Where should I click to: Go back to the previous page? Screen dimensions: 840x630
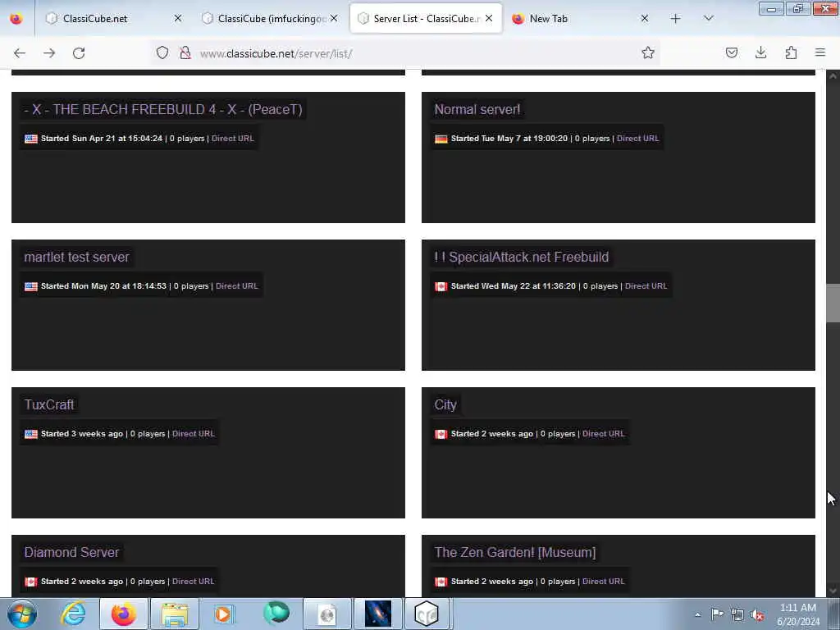click(20, 53)
